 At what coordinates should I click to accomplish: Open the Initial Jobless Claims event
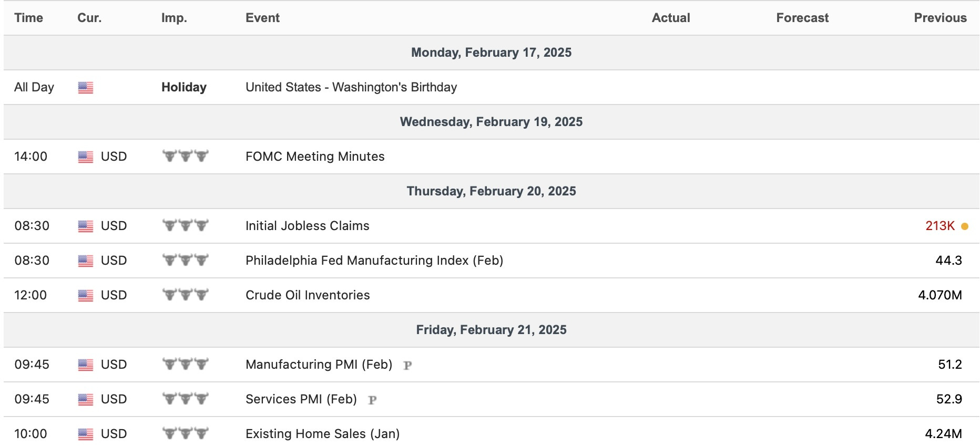[x=307, y=226]
